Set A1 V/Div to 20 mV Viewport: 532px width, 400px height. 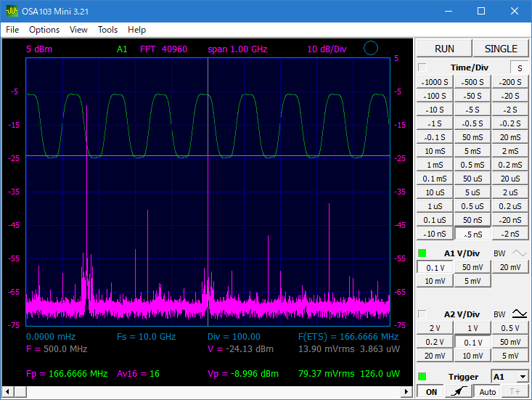coord(510,267)
